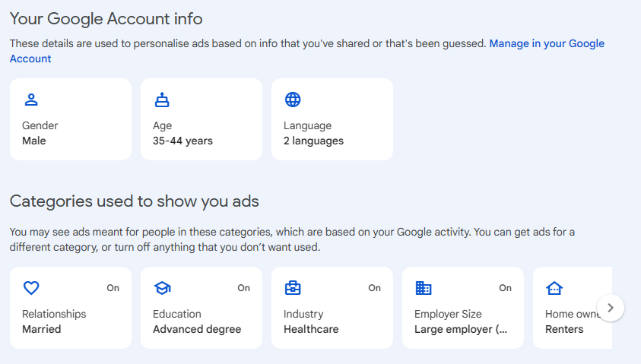Click the 'Married' value text
Image resolution: width=641 pixels, height=364 pixels.
(x=42, y=329)
